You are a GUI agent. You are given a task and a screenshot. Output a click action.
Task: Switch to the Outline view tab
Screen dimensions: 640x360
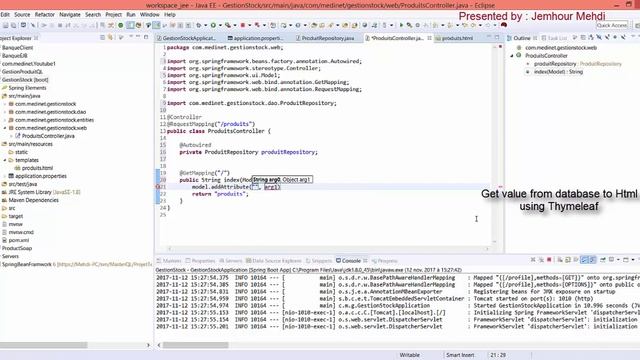(x=522, y=38)
